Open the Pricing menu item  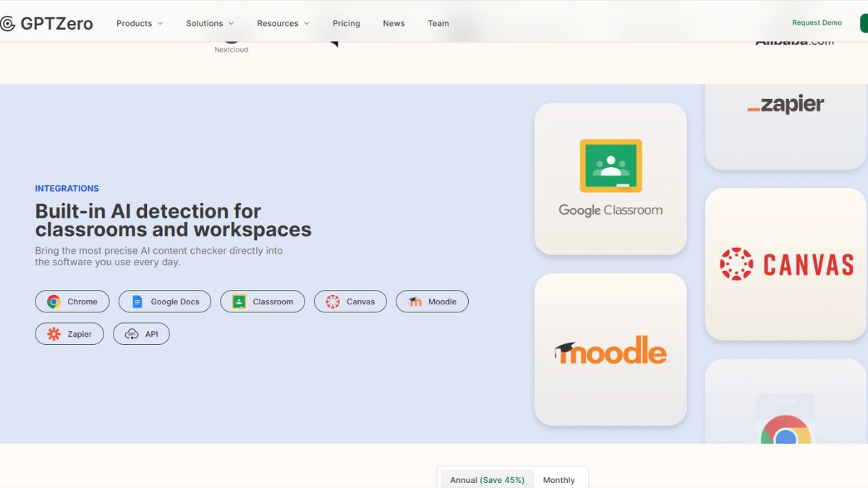(346, 23)
